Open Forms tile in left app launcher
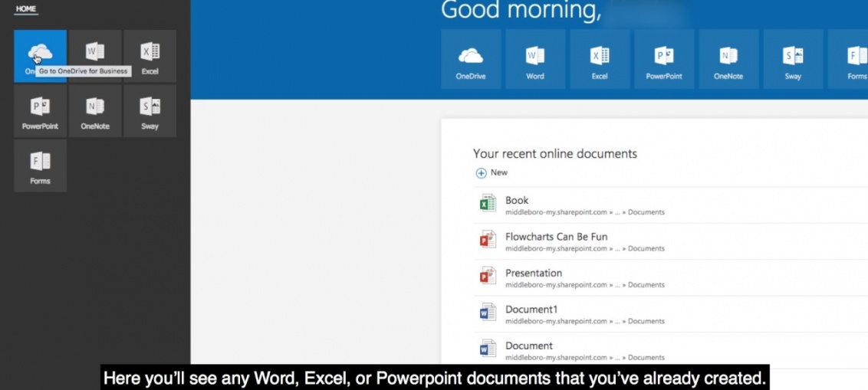Viewport: 868px width, 390px height. point(40,166)
